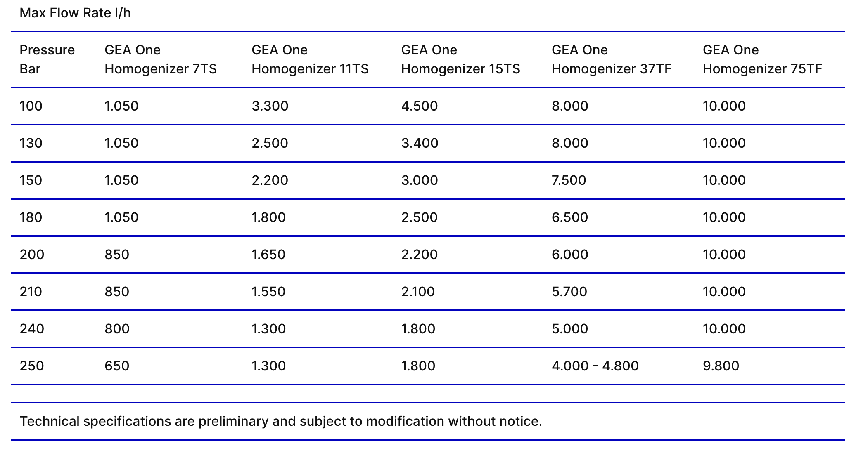Screen dimensions: 868x453
Task: Select the 800 value for Homogenizer 7TS
Action: (117, 329)
